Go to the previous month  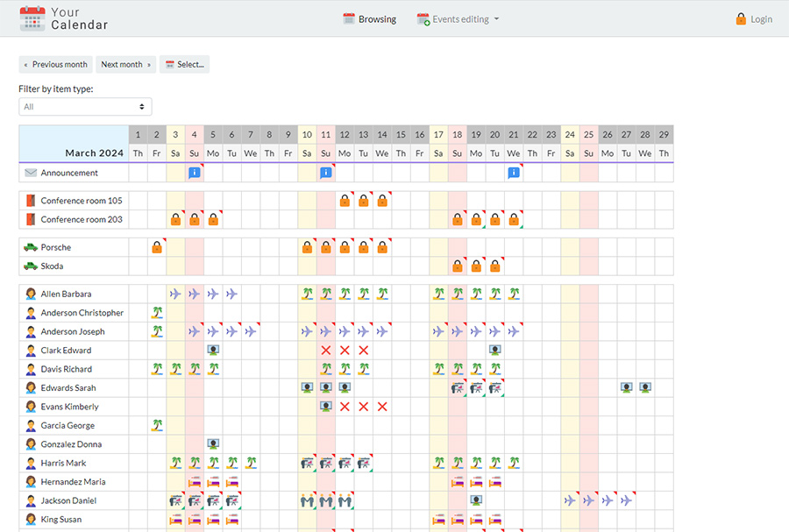[56, 65]
